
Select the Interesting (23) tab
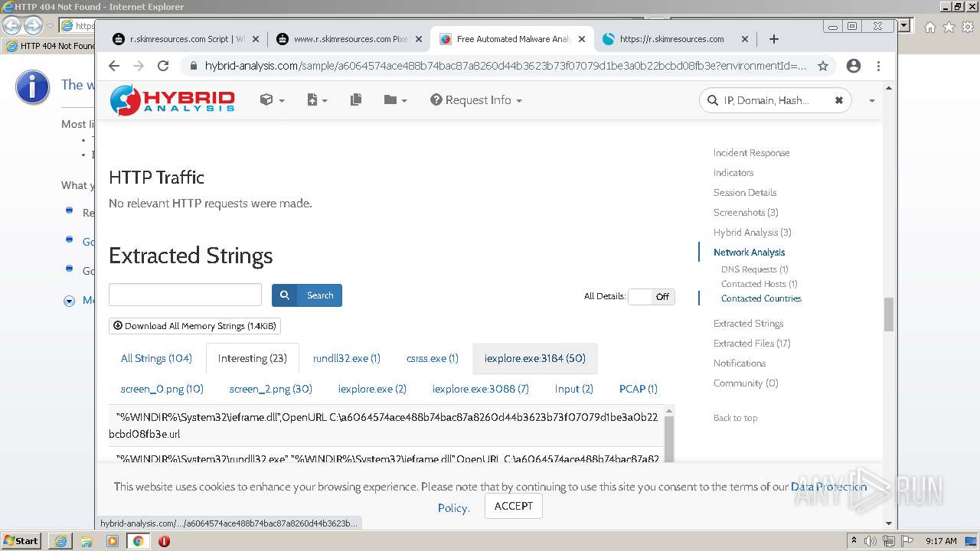[252, 358]
